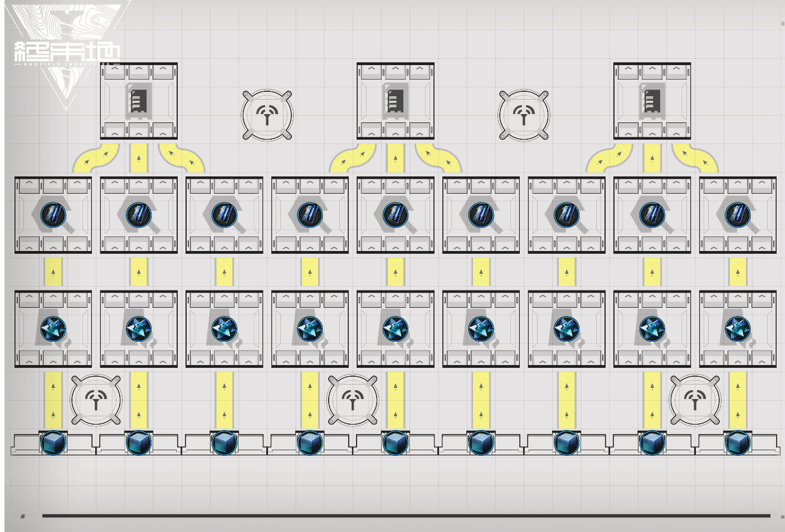
Task: Select the rightmost machine with the blue crystal icon
Action: coord(738,329)
